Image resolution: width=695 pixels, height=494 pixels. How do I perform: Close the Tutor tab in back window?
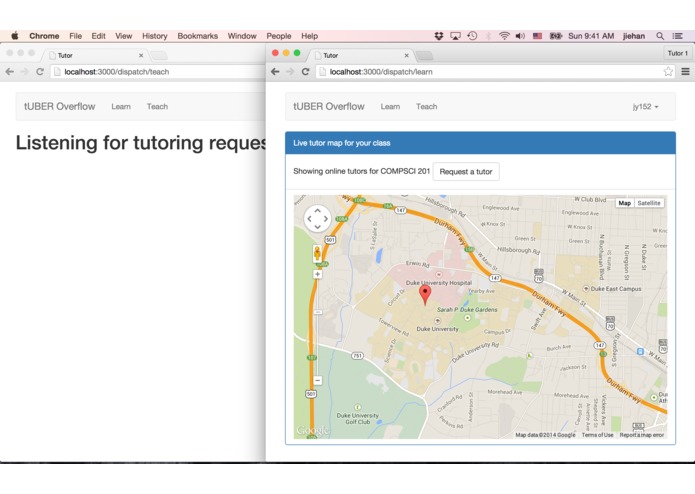coord(141,55)
